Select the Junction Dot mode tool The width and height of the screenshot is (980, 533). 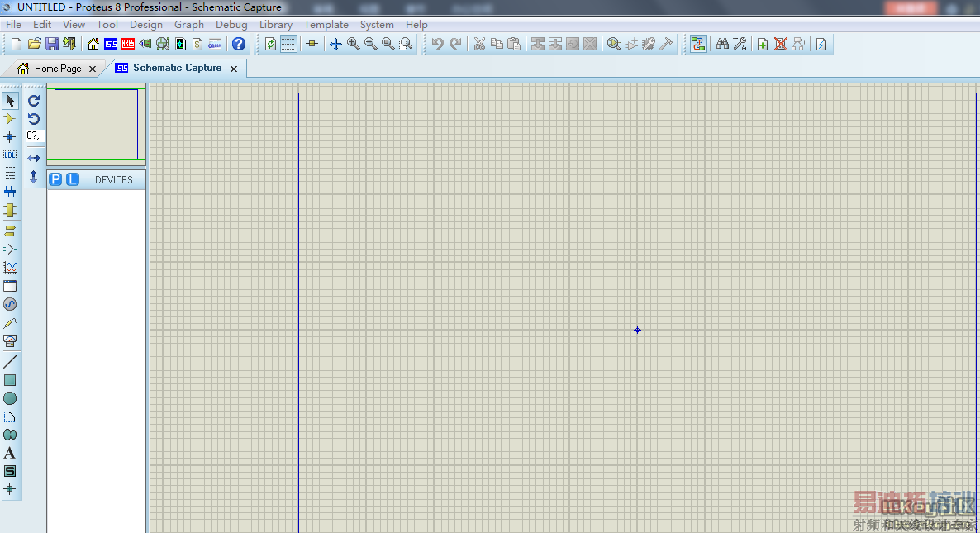click(x=10, y=137)
